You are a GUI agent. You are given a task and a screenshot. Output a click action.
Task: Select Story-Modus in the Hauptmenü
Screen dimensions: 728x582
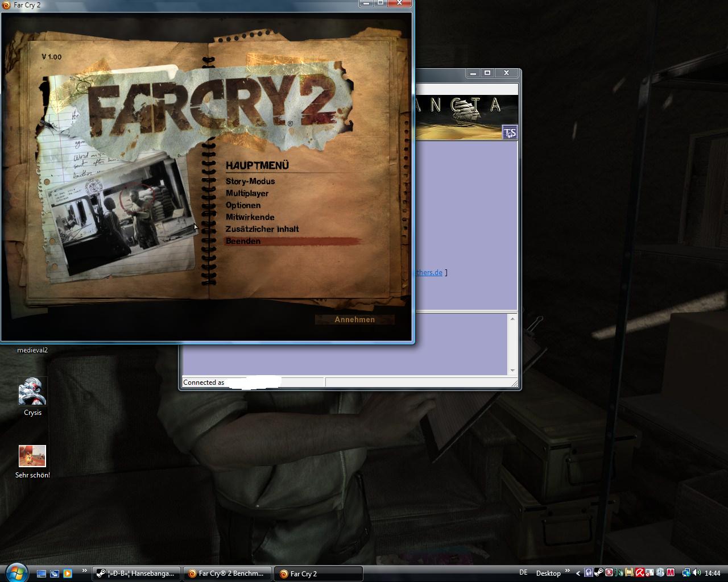250,181
